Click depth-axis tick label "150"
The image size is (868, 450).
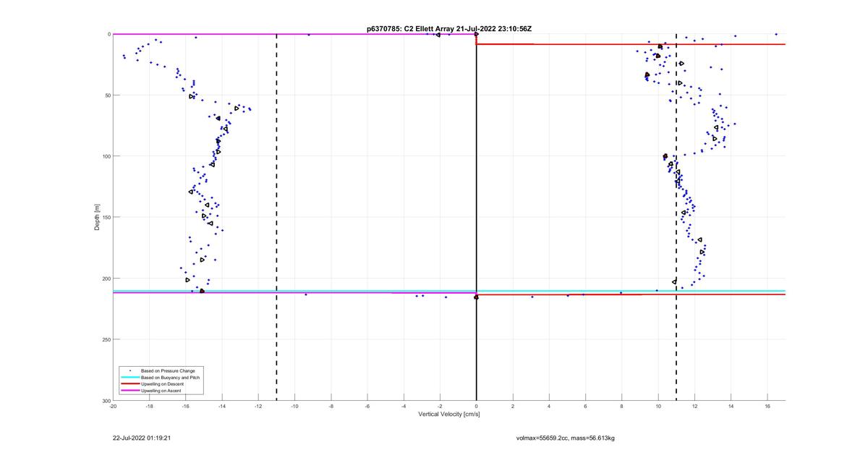pyautogui.click(x=106, y=217)
